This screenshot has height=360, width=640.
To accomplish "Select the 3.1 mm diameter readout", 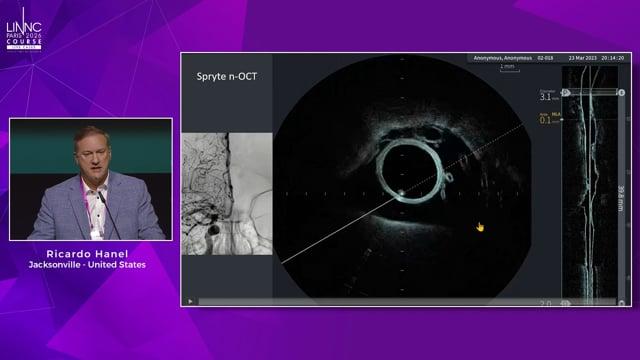I will tap(549, 96).
